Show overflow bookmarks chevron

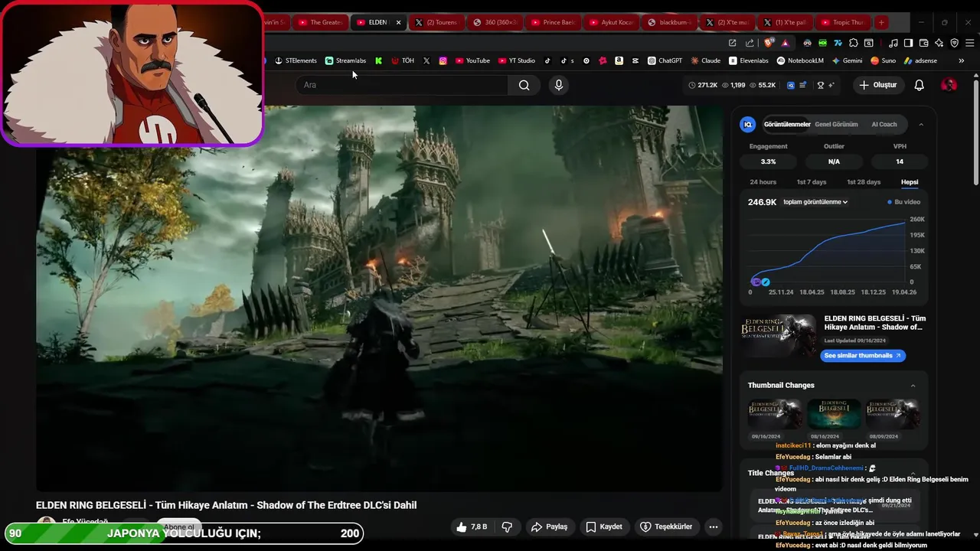click(962, 60)
